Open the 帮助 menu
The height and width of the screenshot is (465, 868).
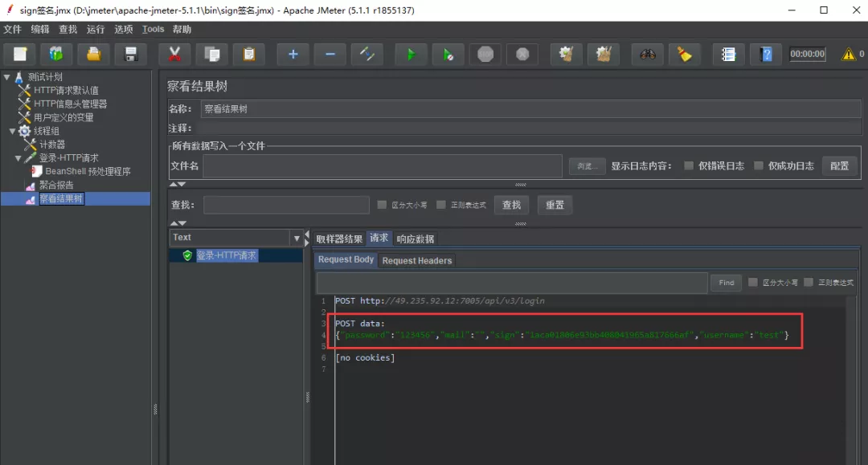tap(182, 29)
